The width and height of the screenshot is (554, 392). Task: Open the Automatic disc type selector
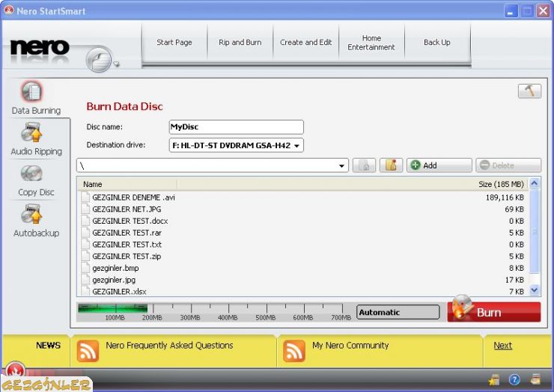(x=398, y=312)
